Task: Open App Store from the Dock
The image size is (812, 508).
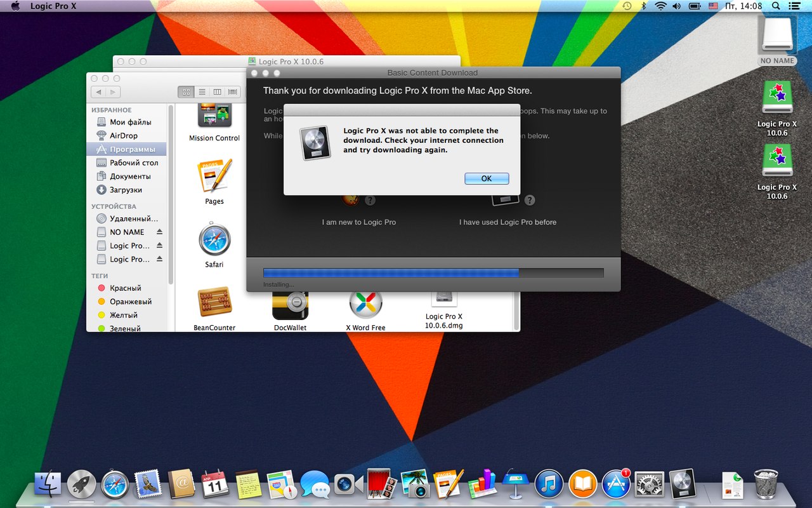Action: [616, 485]
